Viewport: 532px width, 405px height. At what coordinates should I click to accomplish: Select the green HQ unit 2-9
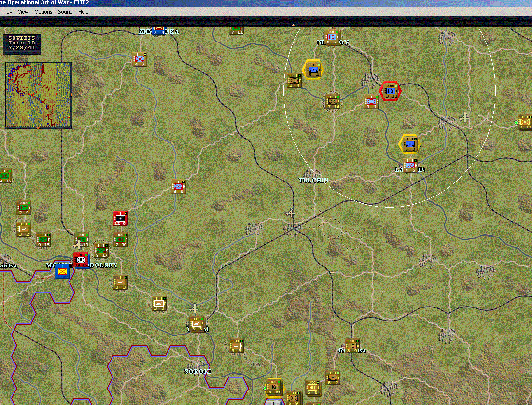click(24, 208)
